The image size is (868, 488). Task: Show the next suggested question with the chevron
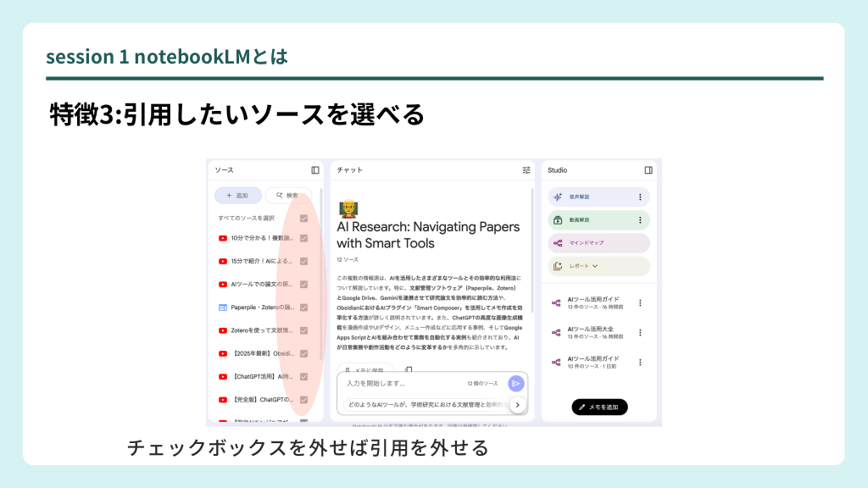518,405
